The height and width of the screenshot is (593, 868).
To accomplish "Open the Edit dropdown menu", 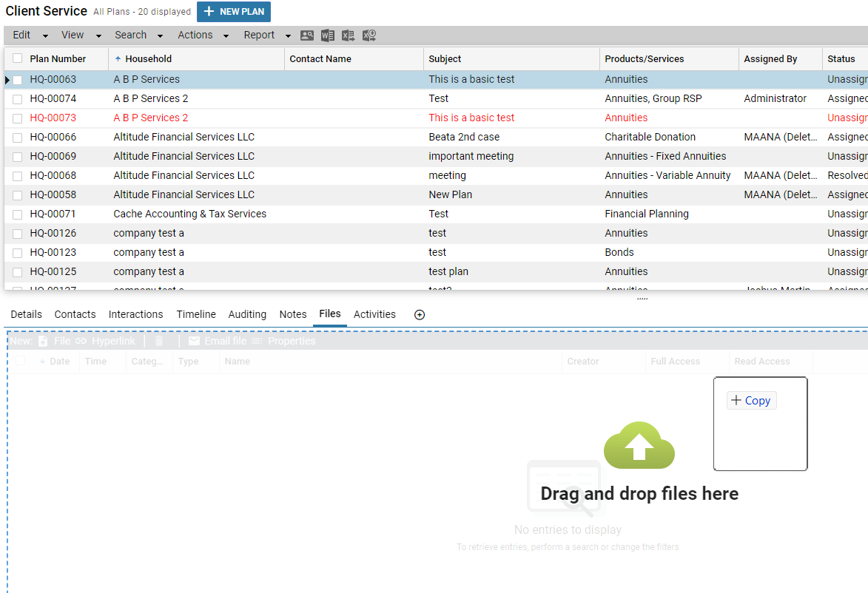I will pyautogui.click(x=30, y=35).
